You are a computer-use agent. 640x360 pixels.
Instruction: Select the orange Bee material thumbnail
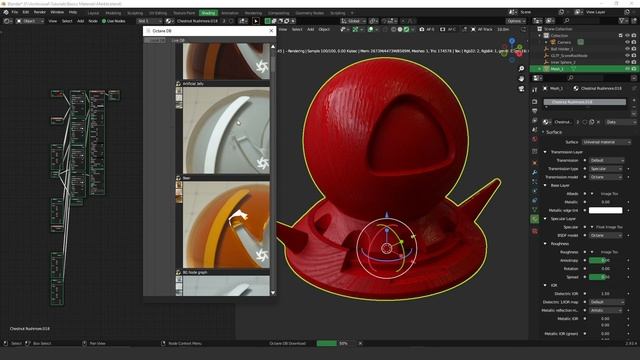pos(226,225)
